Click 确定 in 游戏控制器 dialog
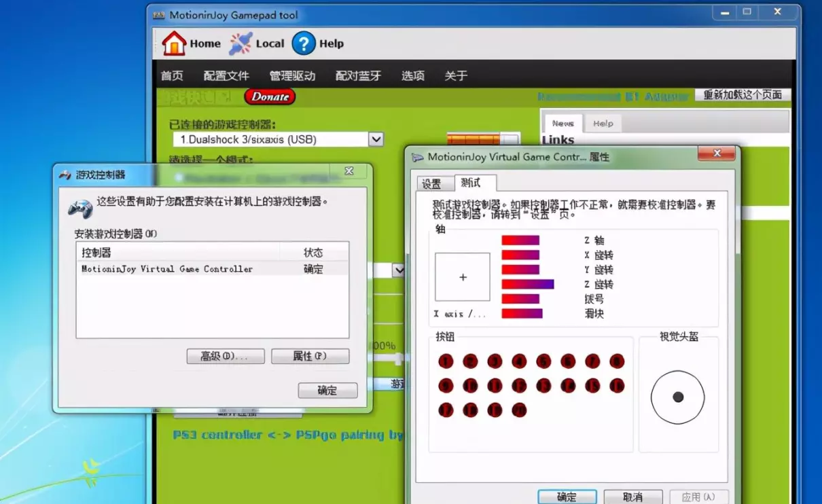Viewport: 822px width, 504px height. [x=327, y=390]
